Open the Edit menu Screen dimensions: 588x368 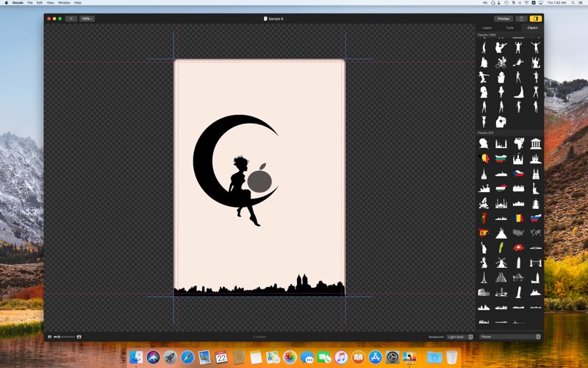[x=40, y=3]
